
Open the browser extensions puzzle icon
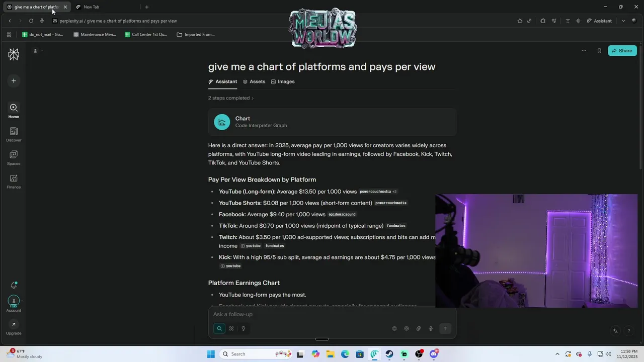[x=543, y=21]
